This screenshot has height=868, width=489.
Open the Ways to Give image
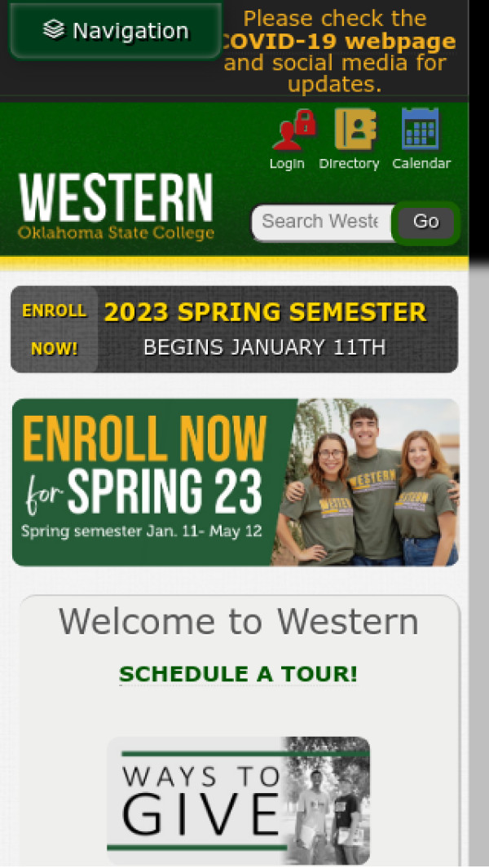click(x=238, y=800)
